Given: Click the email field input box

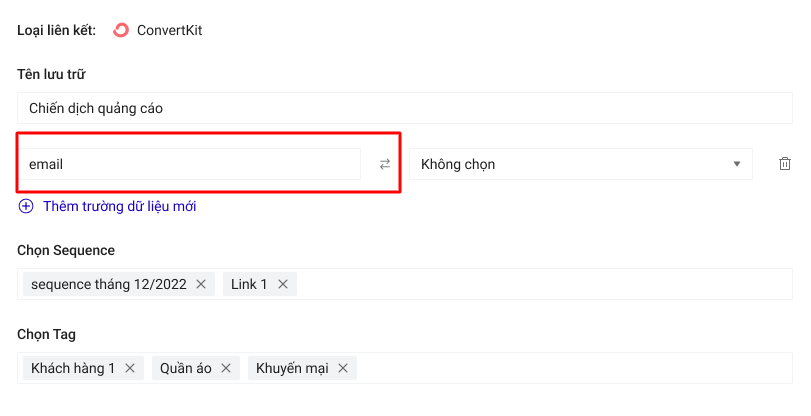Looking at the screenshot, I should [x=190, y=164].
